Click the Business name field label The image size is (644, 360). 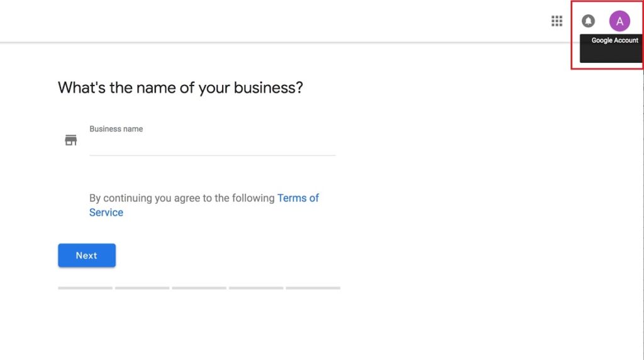[116, 129]
